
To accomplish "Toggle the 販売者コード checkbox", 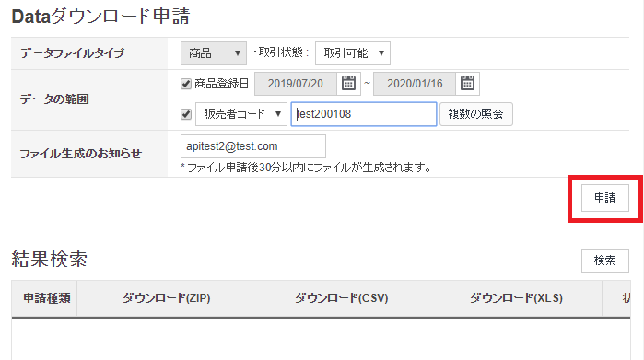I will (x=186, y=114).
